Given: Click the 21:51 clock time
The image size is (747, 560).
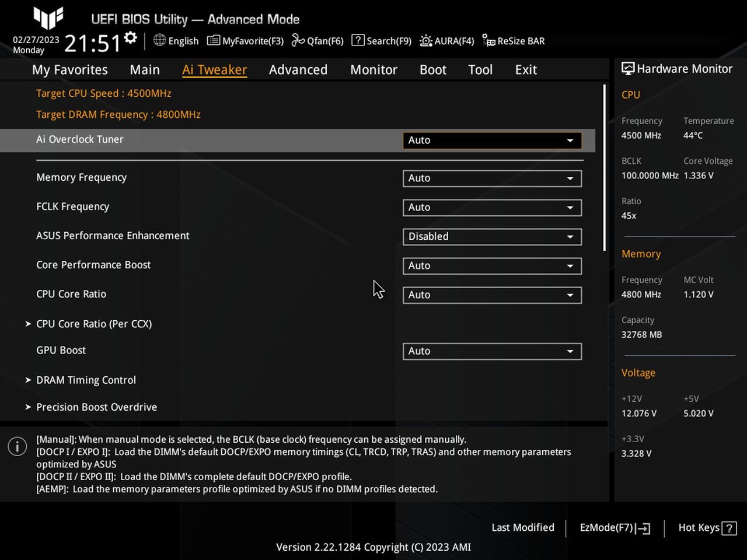Looking at the screenshot, I should tap(92, 43).
